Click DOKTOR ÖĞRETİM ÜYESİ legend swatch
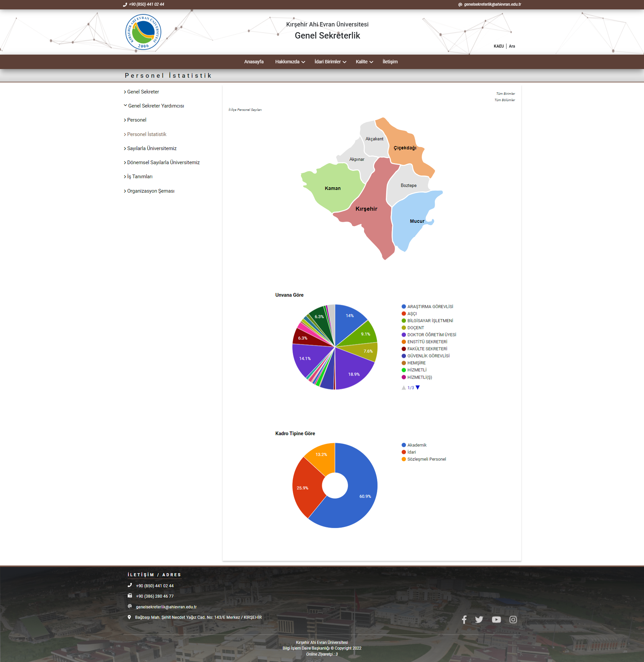The width and height of the screenshot is (644, 662). click(404, 335)
